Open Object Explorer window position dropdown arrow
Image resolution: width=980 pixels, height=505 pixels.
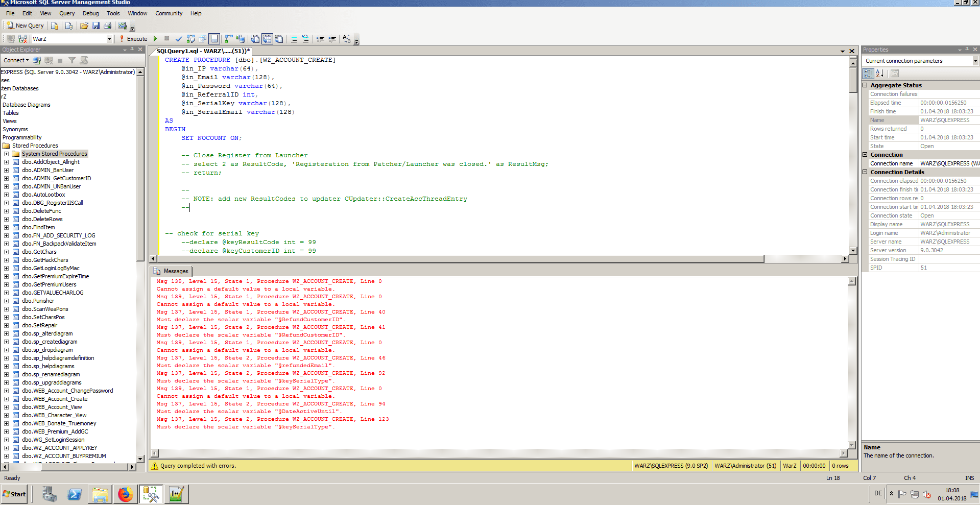click(125, 50)
